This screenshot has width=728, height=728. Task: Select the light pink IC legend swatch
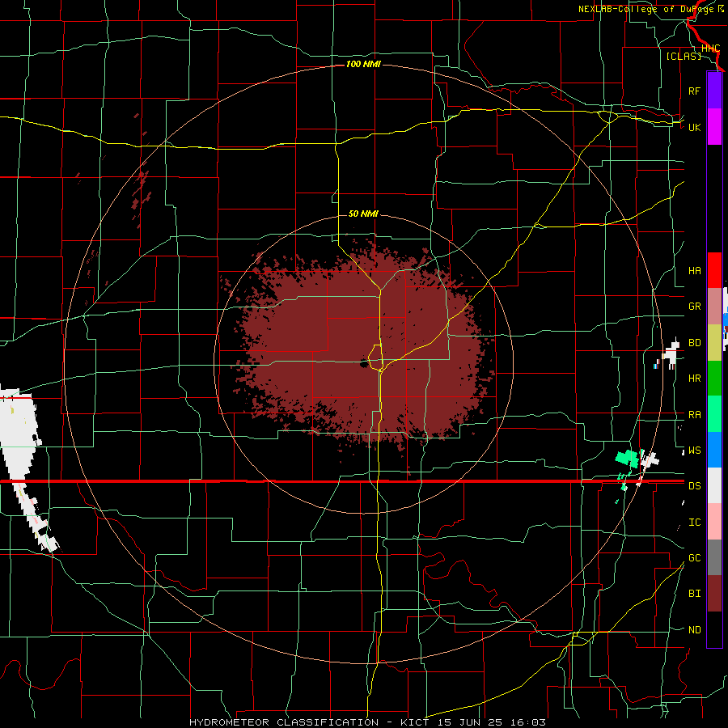pyautogui.click(x=714, y=522)
